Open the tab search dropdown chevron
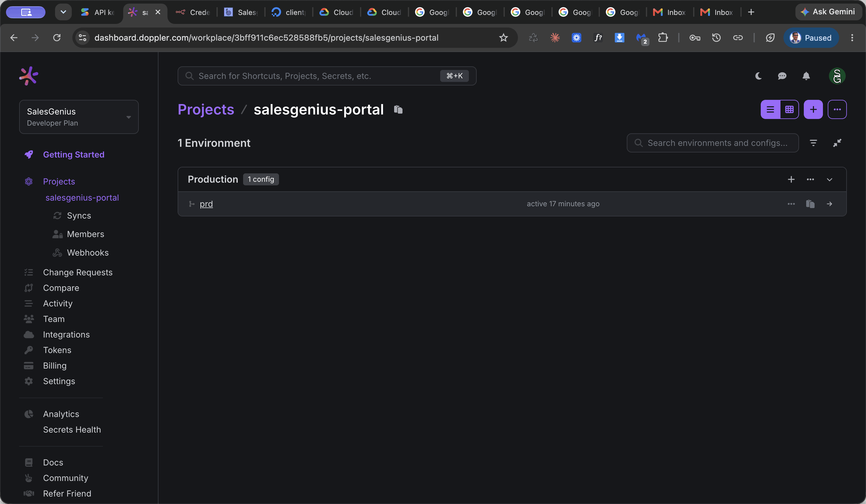The height and width of the screenshot is (504, 866). pyautogui.click(x=63, y=12)
